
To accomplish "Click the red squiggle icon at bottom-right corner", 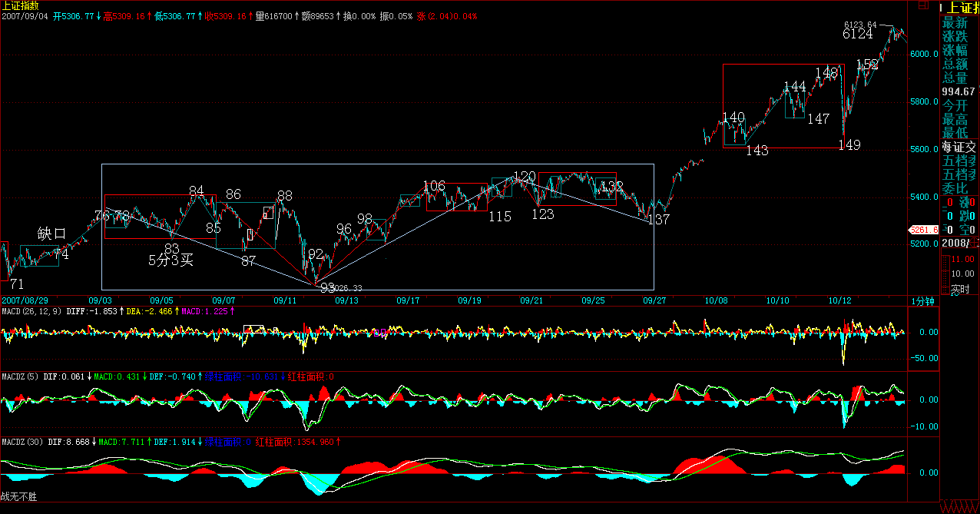I will 959,508.
